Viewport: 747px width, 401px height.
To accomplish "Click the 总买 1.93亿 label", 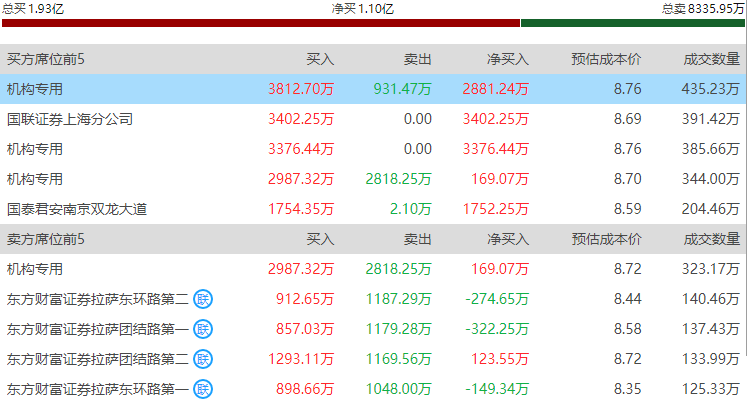I will click(33, 9).
